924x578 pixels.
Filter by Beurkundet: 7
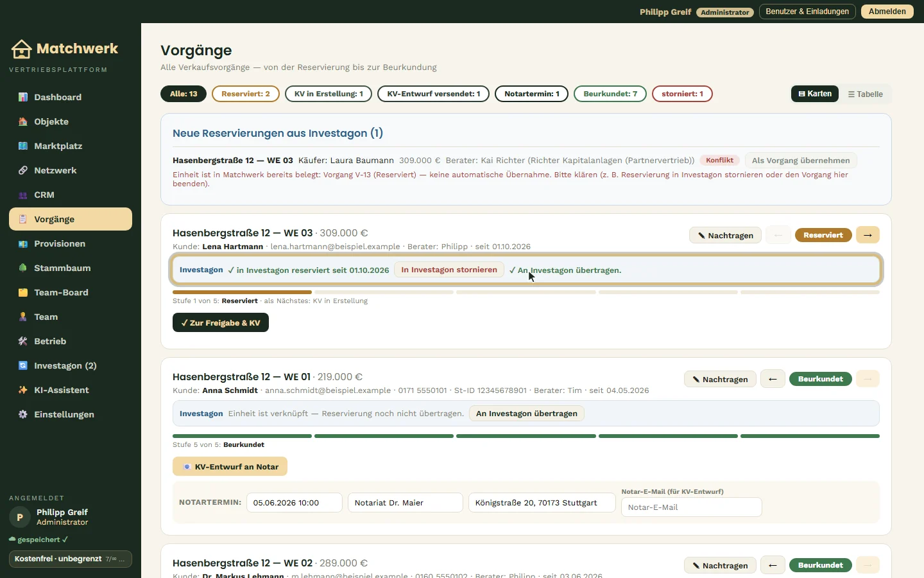tap(610, 94)
